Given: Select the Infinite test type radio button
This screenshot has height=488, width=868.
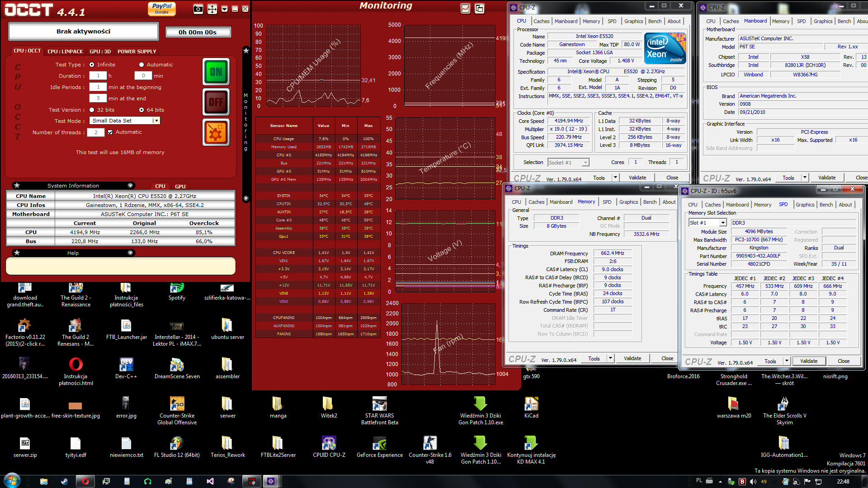Looking at the screenshot, I should point(92,65).
